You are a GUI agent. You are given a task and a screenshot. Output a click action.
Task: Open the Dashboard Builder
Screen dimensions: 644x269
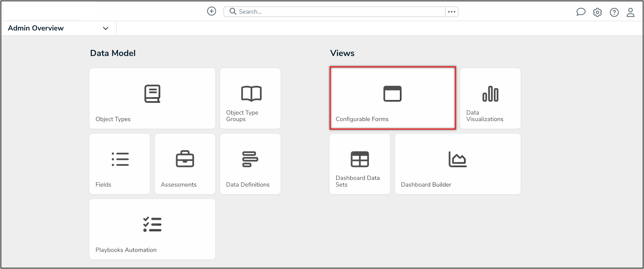457,164
